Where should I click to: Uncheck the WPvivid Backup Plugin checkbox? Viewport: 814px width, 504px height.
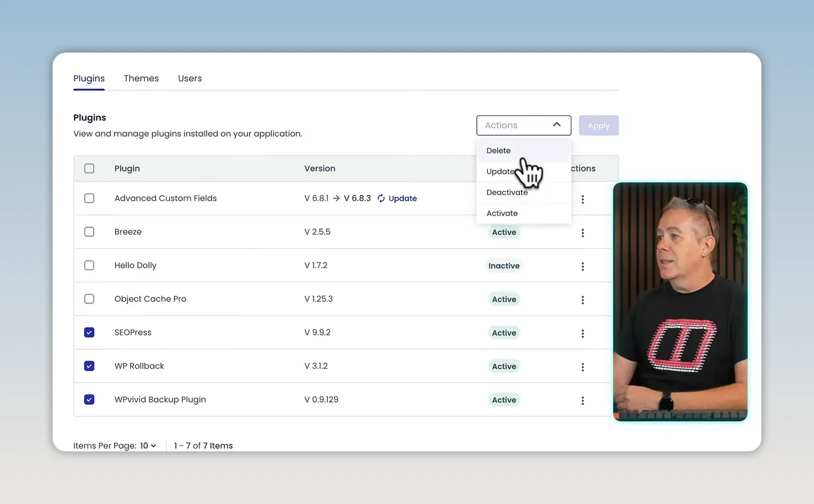point(89,399)
